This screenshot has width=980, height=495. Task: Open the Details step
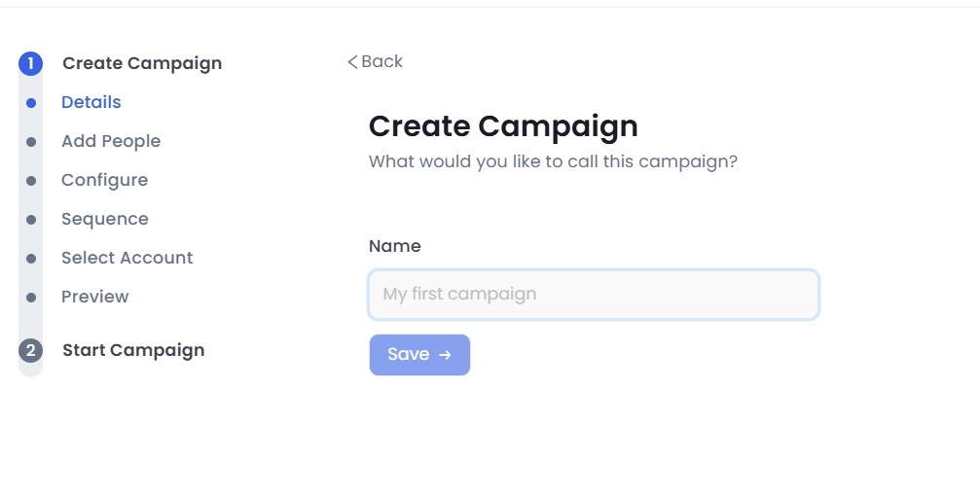[91, 102]
